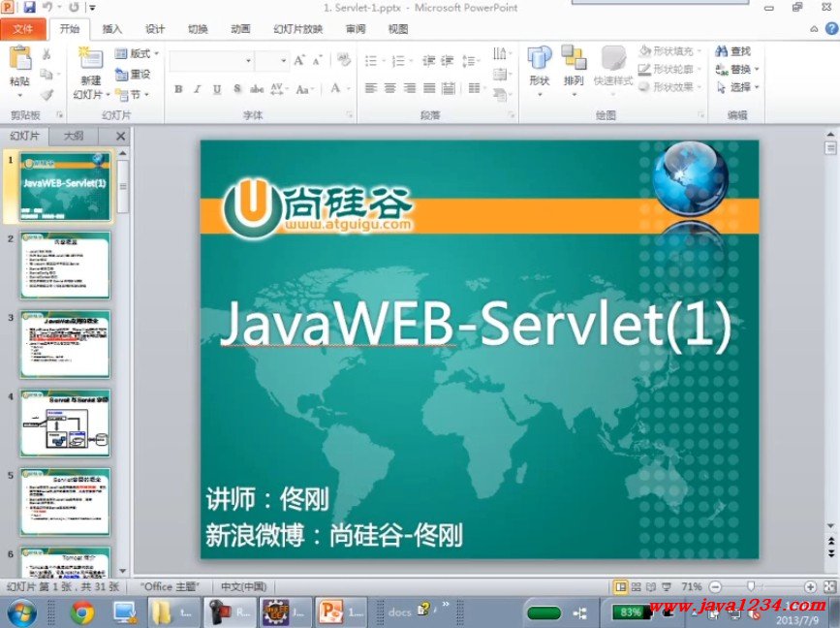Toggle strikethrough abc button
Image resolution: width=840 pixels, height=628 pixels.
[257, 89]
